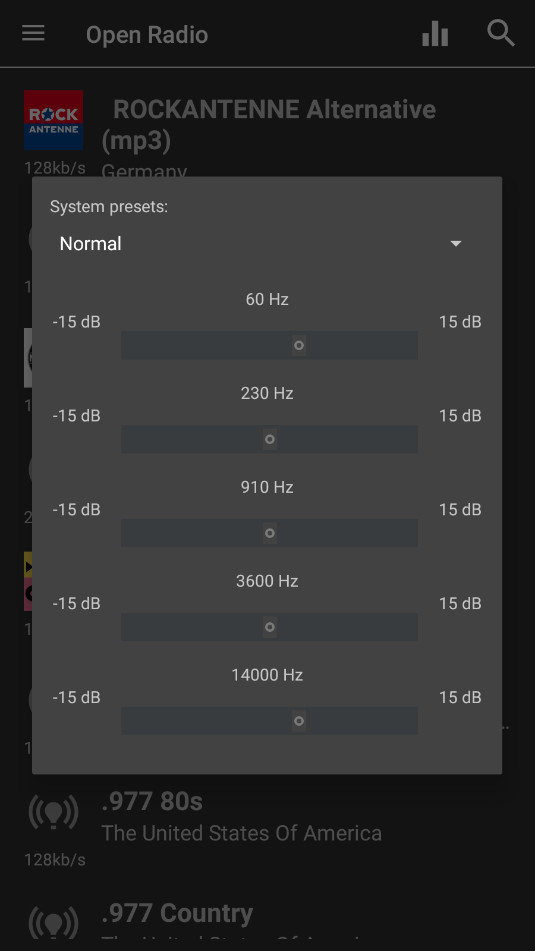Tap the ROCK ANTENNE station logo
The image size is (535, 951).
pyautogui.click(x=53, y=120)
